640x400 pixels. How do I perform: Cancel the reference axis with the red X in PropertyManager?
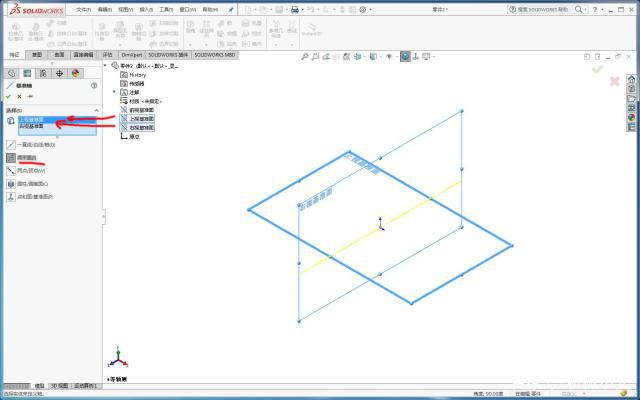19,97
